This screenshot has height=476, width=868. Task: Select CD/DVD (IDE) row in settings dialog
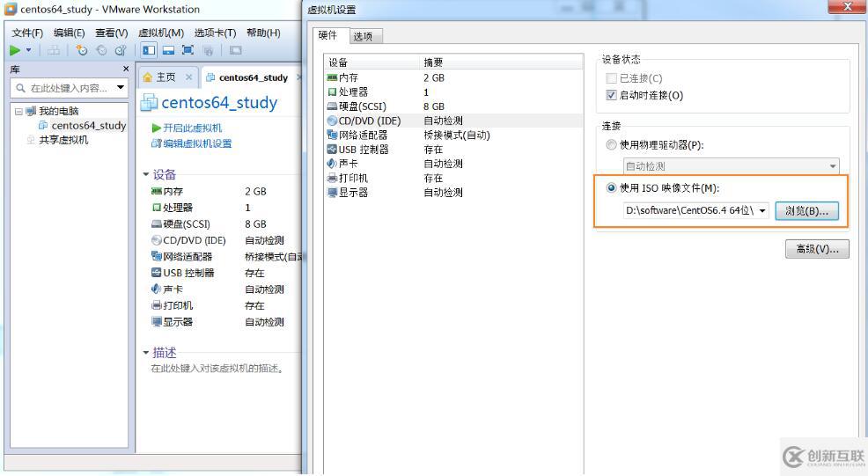click(453, 121)
